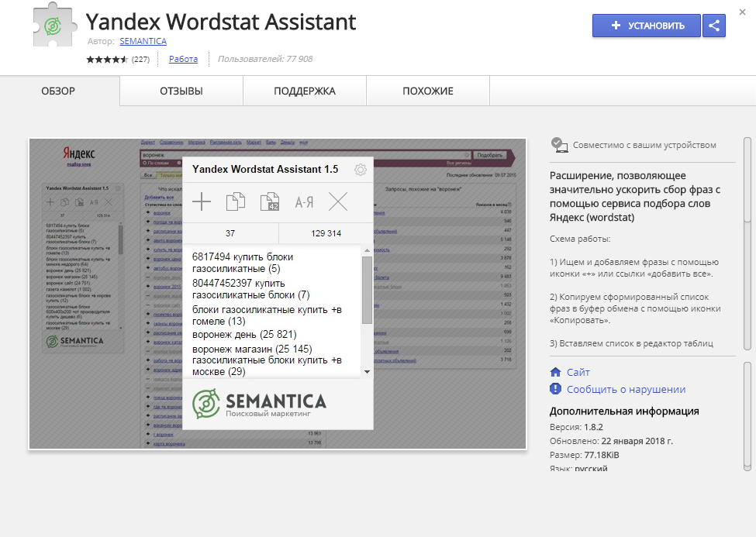The image size is (756, 537).
Task: Click the Пользователей: 77 908 user count text
Action: click(265, 59)
